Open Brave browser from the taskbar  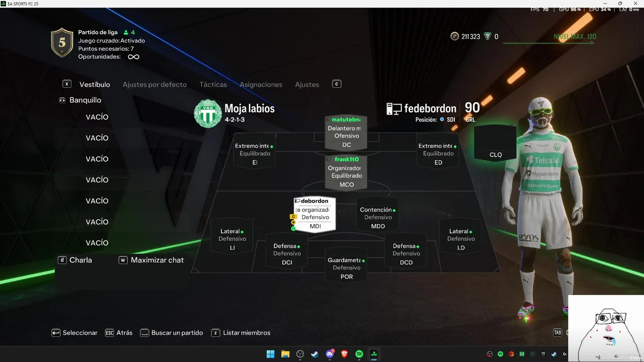pyautogui.click(x=345, y=354)
